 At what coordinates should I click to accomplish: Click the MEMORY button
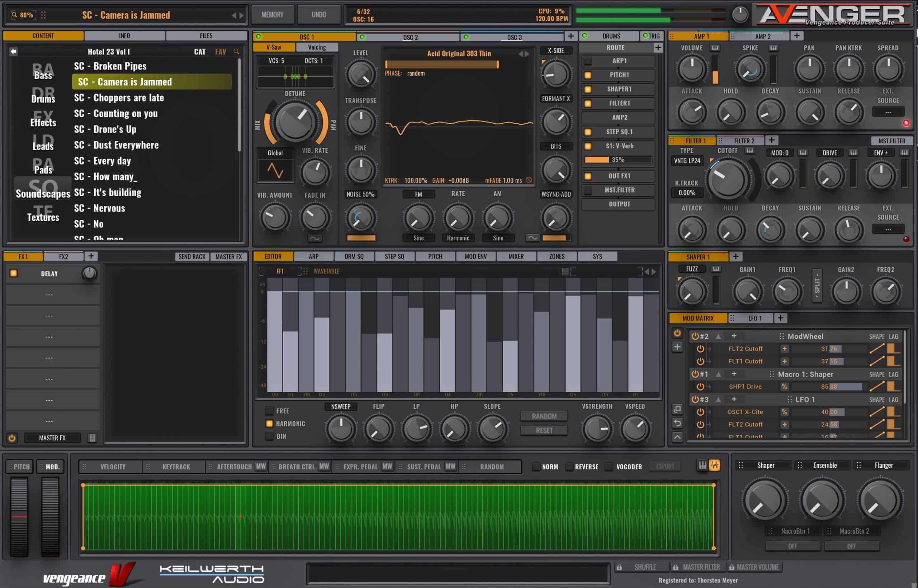pos(273,15)
